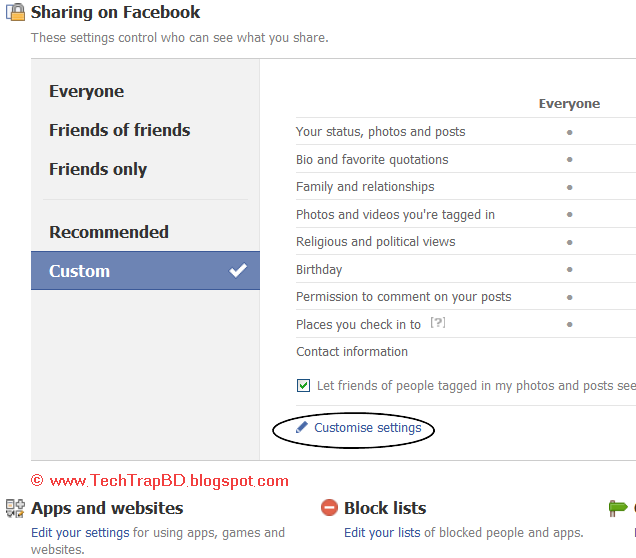
Task: Click Everyone dot for Your status, photos and posts
Action: point(569,132)
